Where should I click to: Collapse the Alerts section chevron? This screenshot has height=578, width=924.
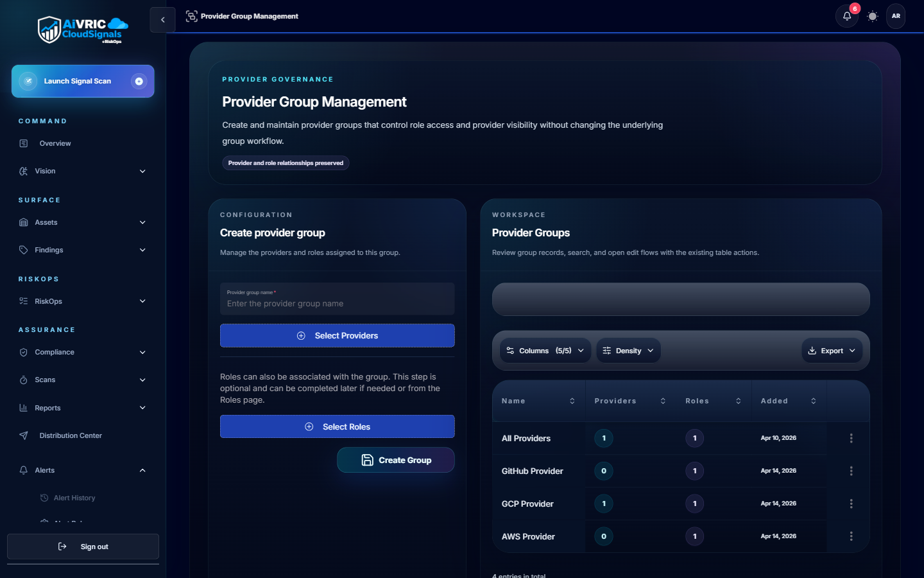(x=142, y=470)
